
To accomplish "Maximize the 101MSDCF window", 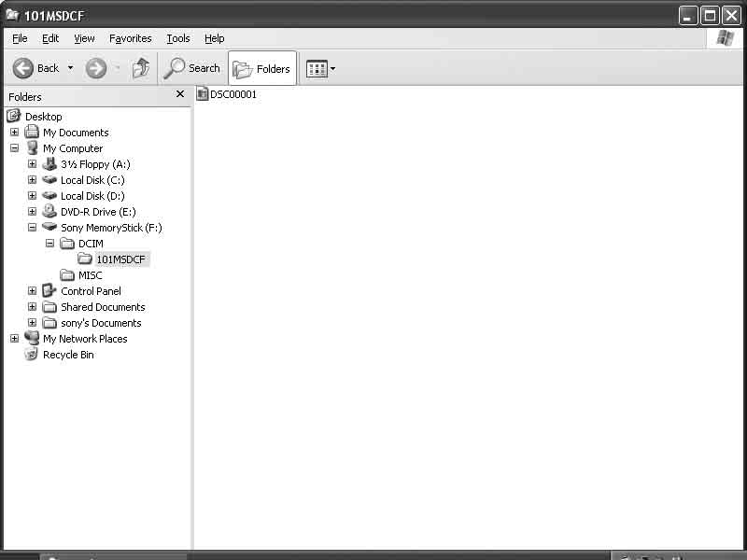I will coord(710,16).
